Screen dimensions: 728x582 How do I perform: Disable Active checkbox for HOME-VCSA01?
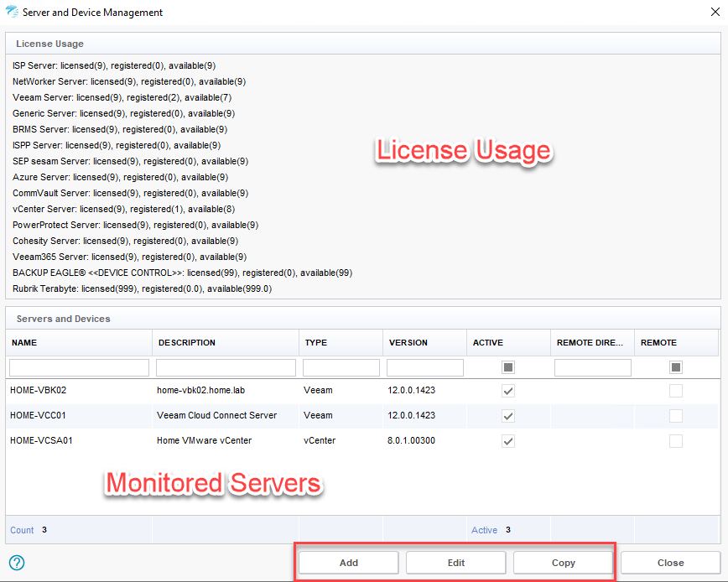coord(508,441)
